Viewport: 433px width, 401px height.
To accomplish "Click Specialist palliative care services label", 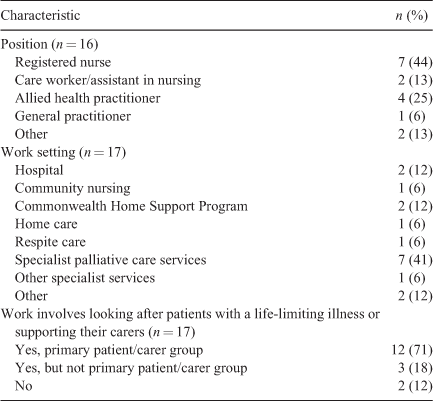I will pyautogui.click(x=111, y=260).
